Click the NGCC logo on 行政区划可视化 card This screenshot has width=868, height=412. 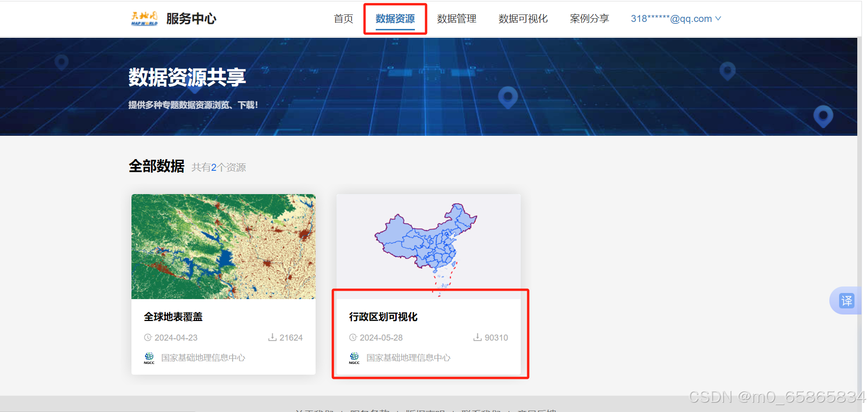[354, 358]
